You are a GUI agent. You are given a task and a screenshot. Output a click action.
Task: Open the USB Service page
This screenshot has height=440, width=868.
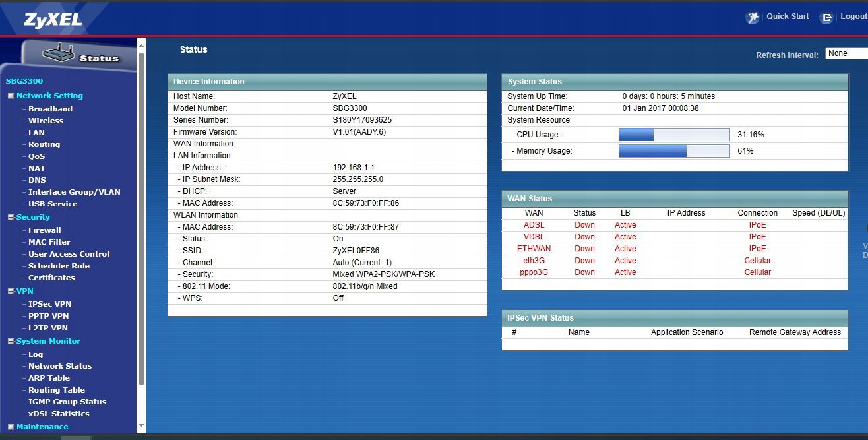click(x=53, y=204)
